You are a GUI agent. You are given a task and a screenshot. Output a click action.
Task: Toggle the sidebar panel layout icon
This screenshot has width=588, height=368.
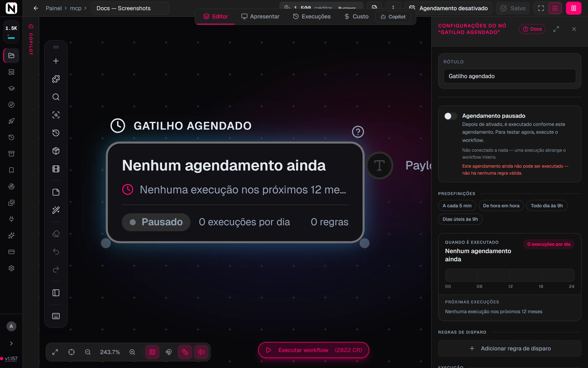coord(56,293)
